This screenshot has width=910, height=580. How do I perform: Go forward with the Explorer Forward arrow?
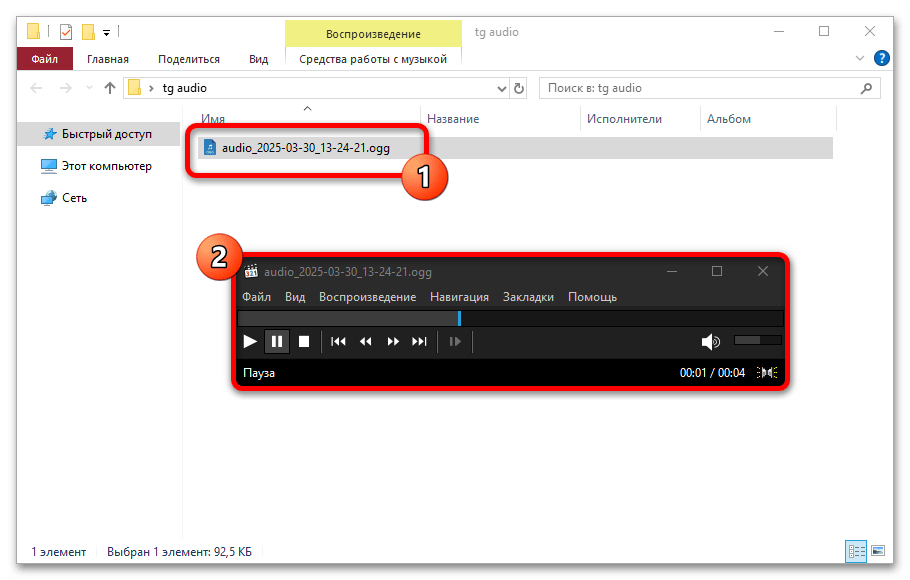click(x=66, y=88)
